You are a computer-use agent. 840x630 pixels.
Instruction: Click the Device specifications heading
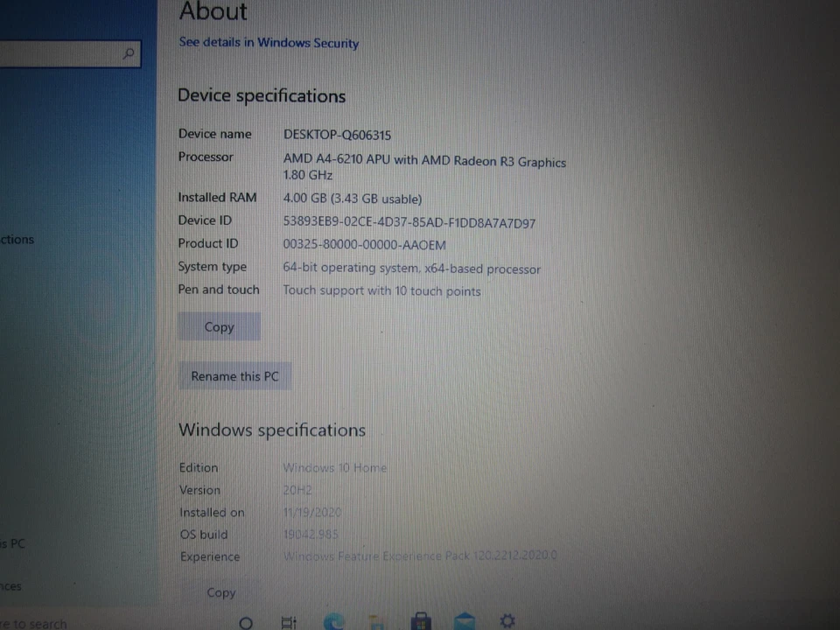tap(262, 96)
